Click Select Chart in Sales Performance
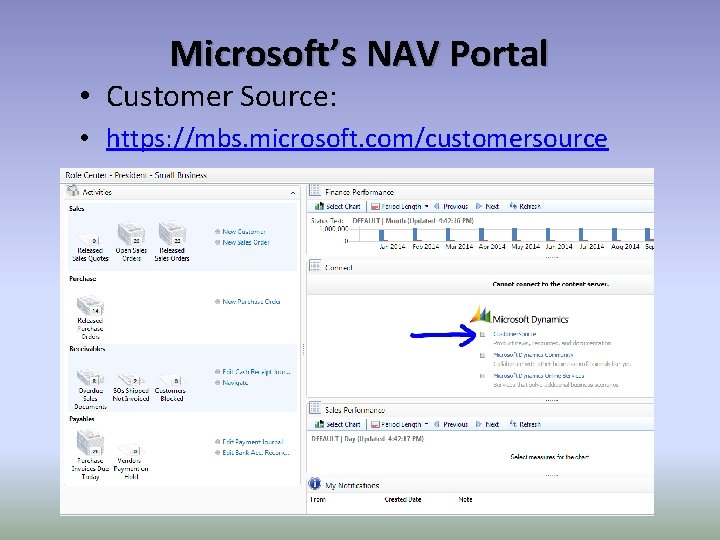Image resolution: width=720 pixels, height=540 pixels. coord(338,424)
